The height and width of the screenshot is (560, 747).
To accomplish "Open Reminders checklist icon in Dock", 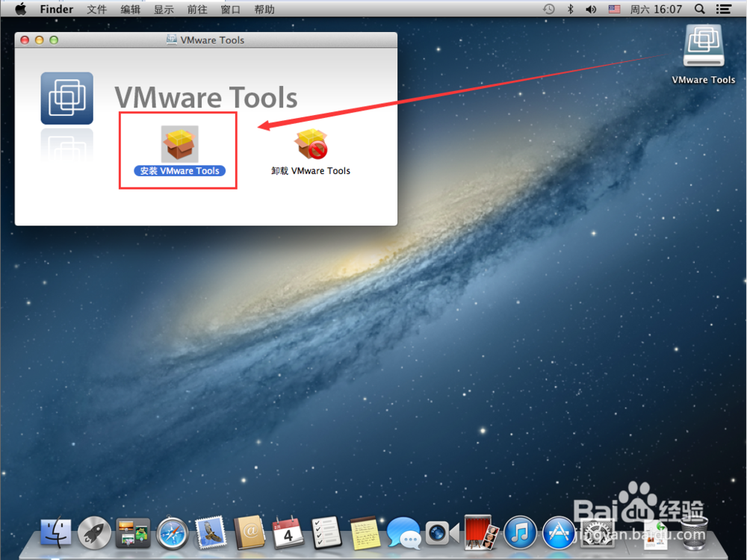I will pos(326,533).
